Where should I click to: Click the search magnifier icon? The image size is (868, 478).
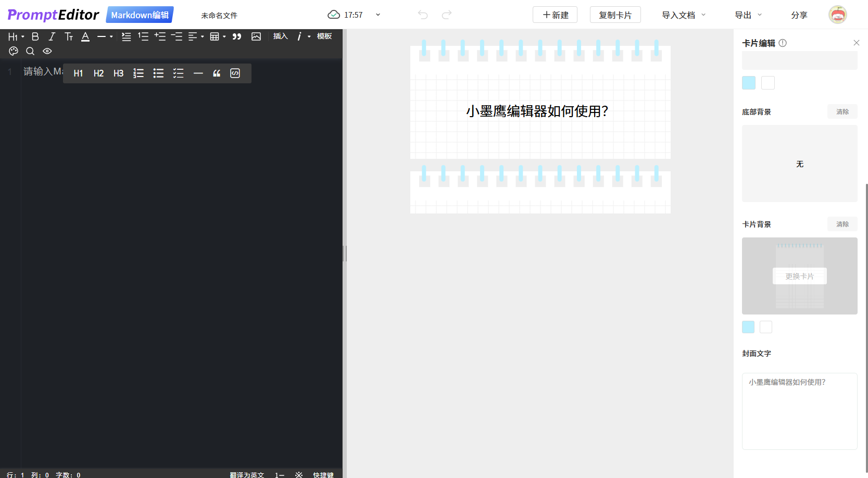pyautogui.click(x=30, y=51)
